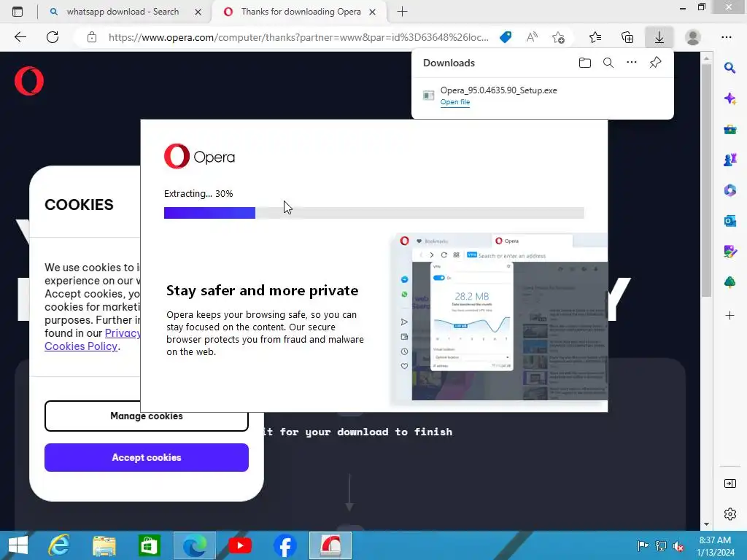Open YouTube taskbar icon
747x560 pixels.
pyautogui.click(x=239, y=545)
